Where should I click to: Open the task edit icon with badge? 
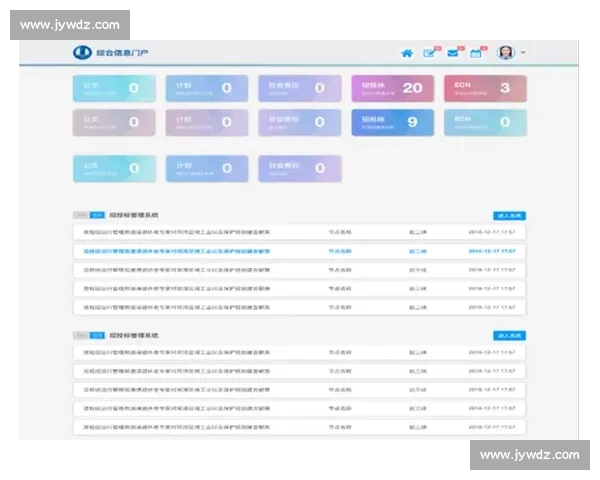click(x=430, y=53)
